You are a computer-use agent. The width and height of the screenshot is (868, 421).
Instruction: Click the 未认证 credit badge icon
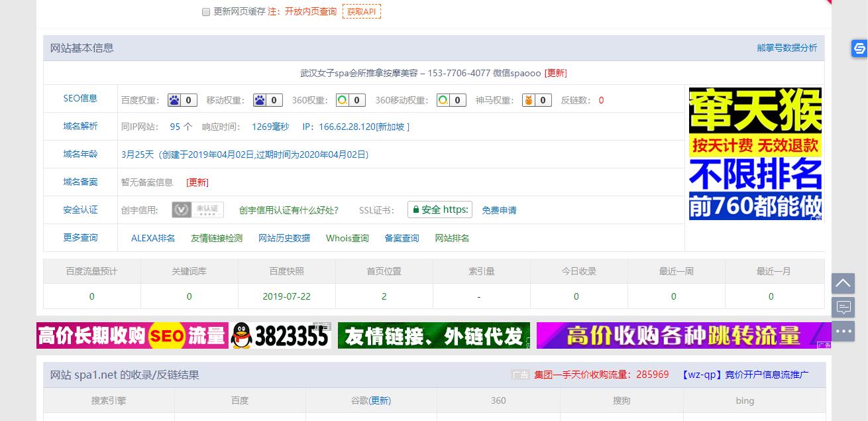pyautogui.click(x=197, y=210)
